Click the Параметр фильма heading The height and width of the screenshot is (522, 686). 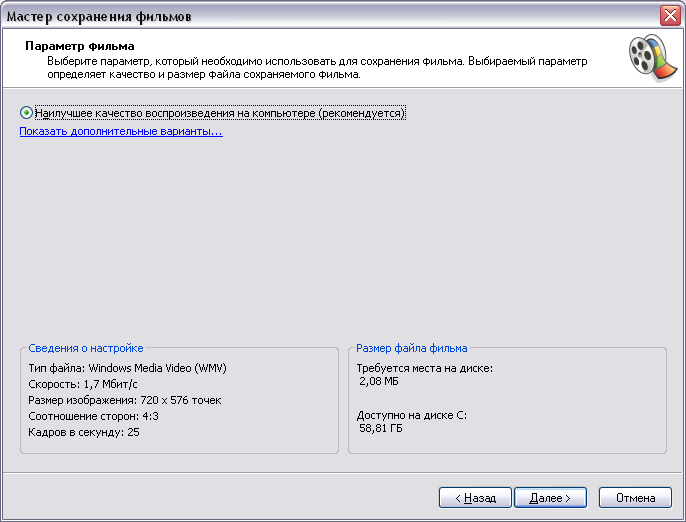coord(80,46)
